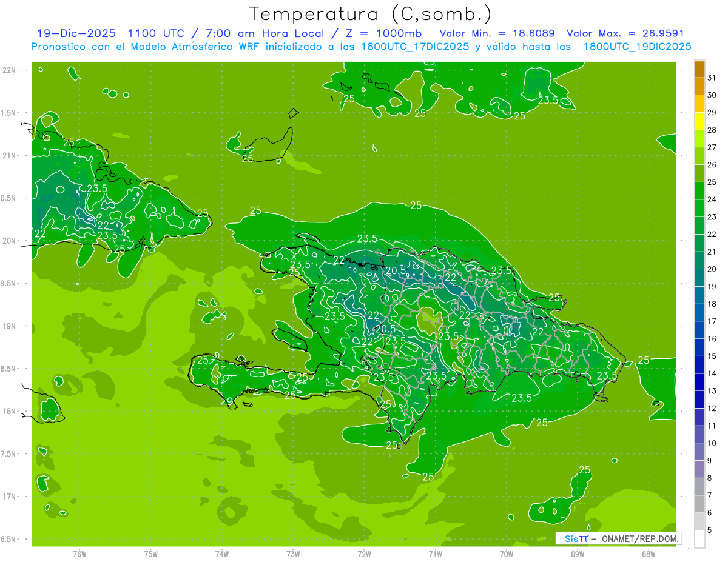Click the legend value label 20
Image resolution: width=728 pixels, height=562 pixels.
[712, 269]
